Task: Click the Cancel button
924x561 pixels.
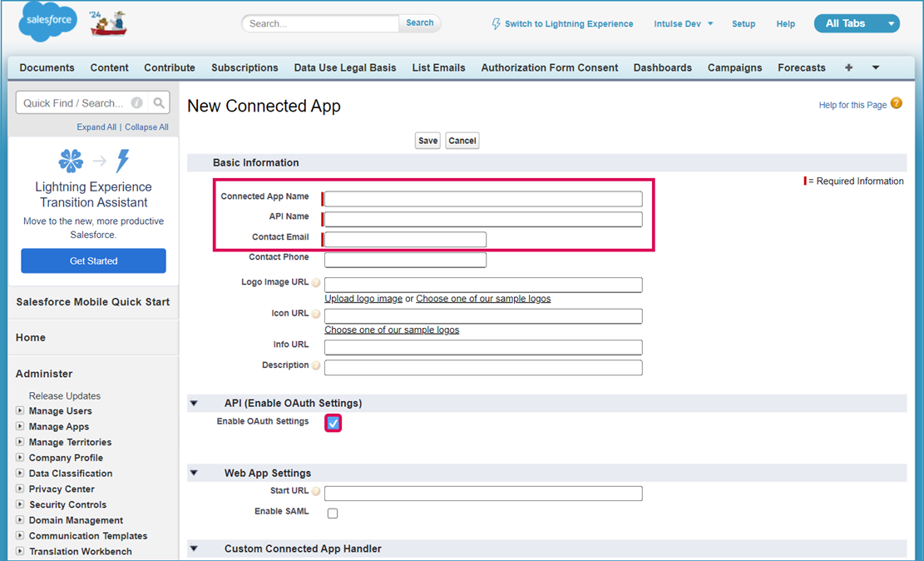Action: [462, 141]
